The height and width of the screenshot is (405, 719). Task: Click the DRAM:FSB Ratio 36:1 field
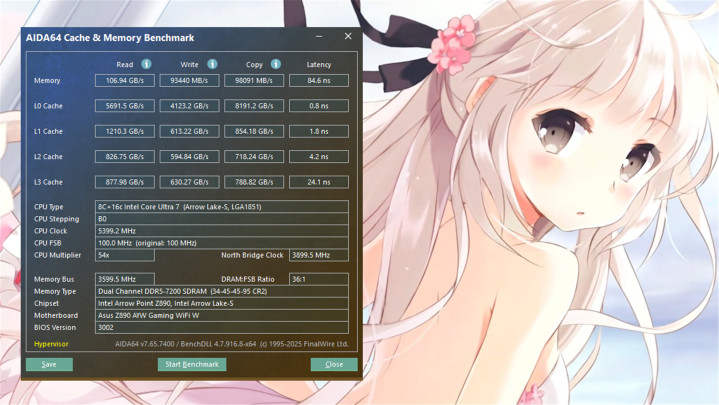[318, 279]
